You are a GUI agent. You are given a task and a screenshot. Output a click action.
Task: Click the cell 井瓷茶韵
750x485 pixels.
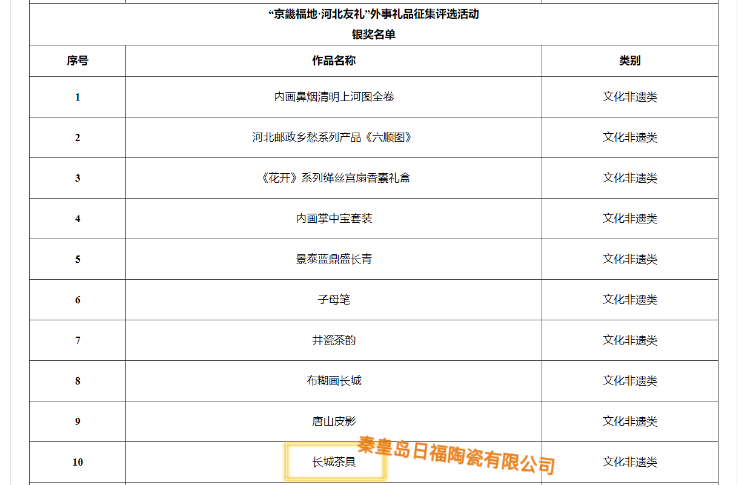point(333,340)
